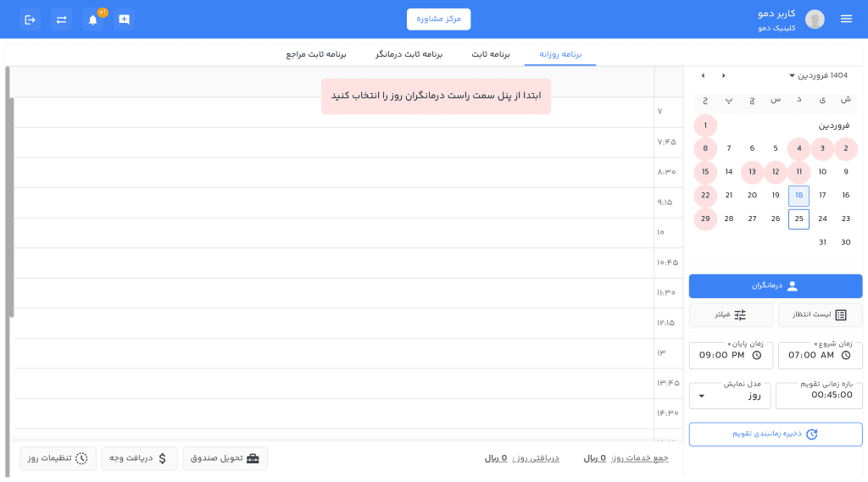This screenshot has width=868, height=482.
Task: Select day 13 in the calendar
Action: [x=752, y=172]
